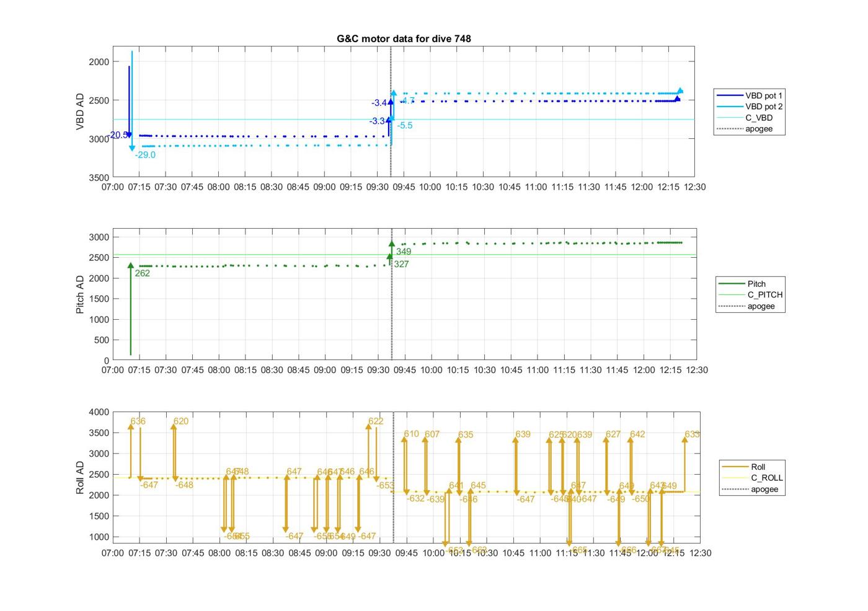Click the '636' roll label
The width and height of the screenshot is (868, 611).
tap(138, 421)
